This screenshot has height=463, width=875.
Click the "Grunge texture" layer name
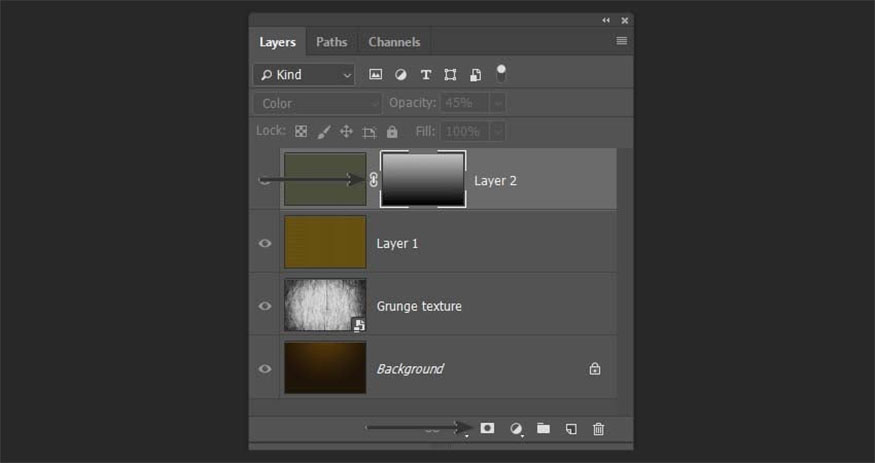click(x=419, y=306)
